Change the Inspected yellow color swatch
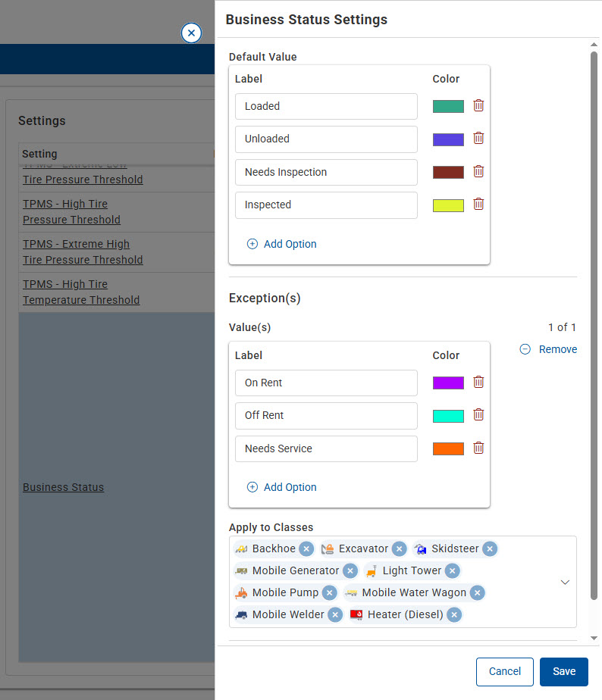This screenshot has width=602, height=700. tap(448, 205)
